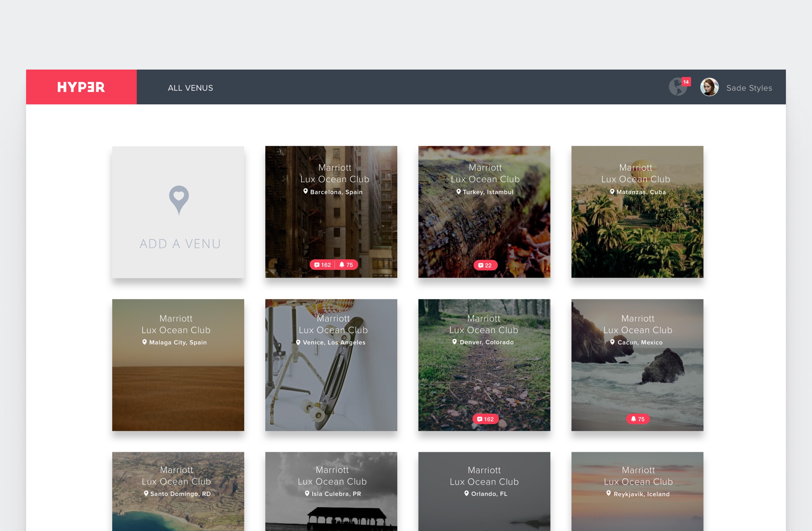Click the HYPER logo
812x531 pixels.
pyautogui.click(x=81, y=87)
